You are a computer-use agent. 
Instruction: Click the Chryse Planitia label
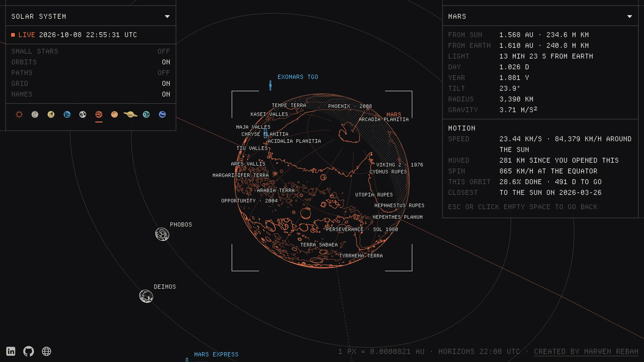(x=265, y=134)
